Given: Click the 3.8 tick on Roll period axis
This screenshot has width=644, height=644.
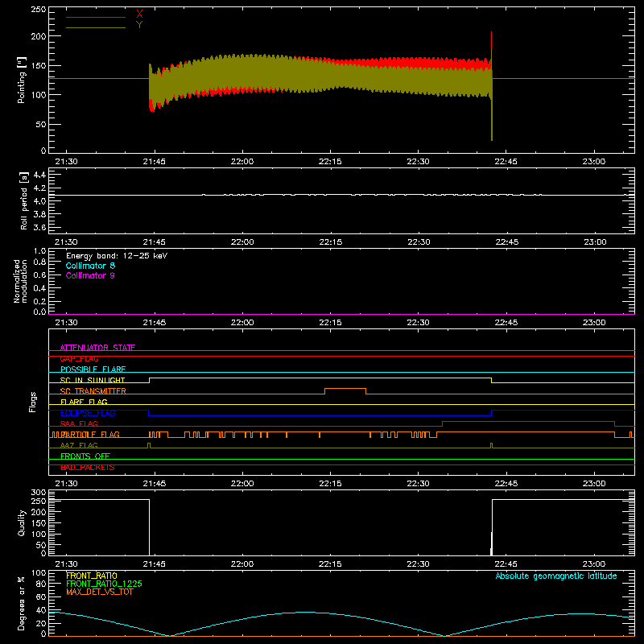Looking at the screenshot, I should pos(39,214).
